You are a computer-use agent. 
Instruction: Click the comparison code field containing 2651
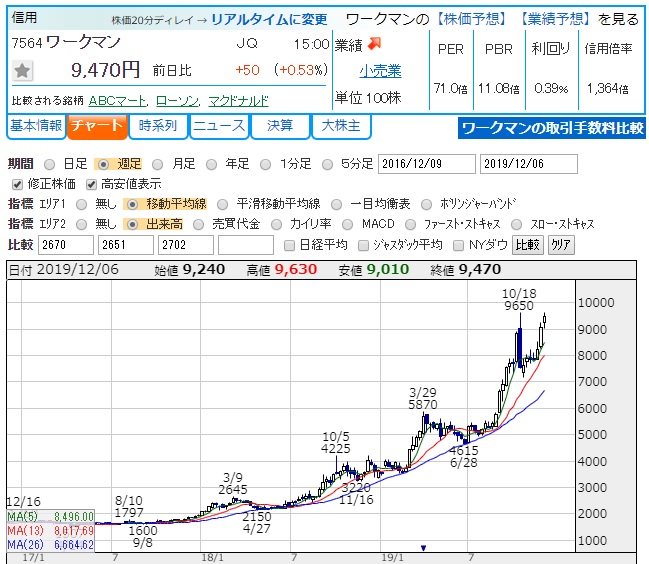(126, 245)
